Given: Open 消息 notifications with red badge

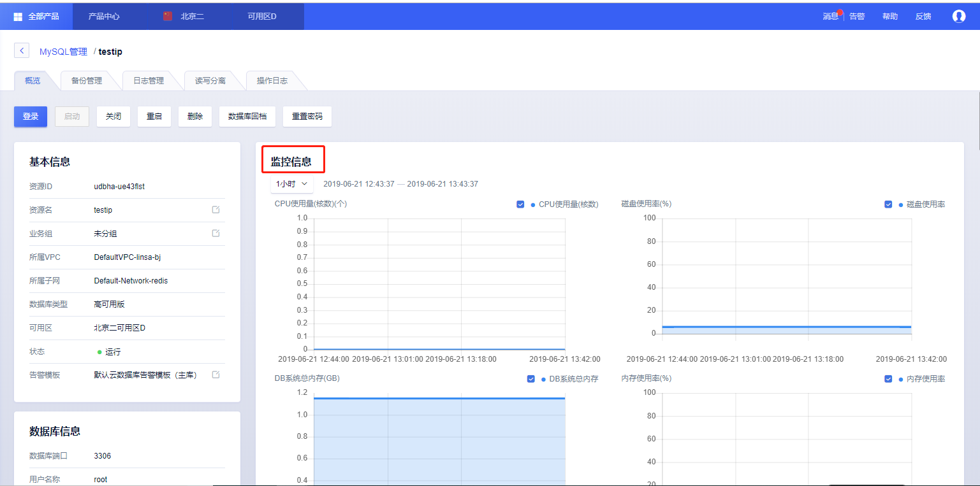Looking at the screenshot, I should pos(830,17).
